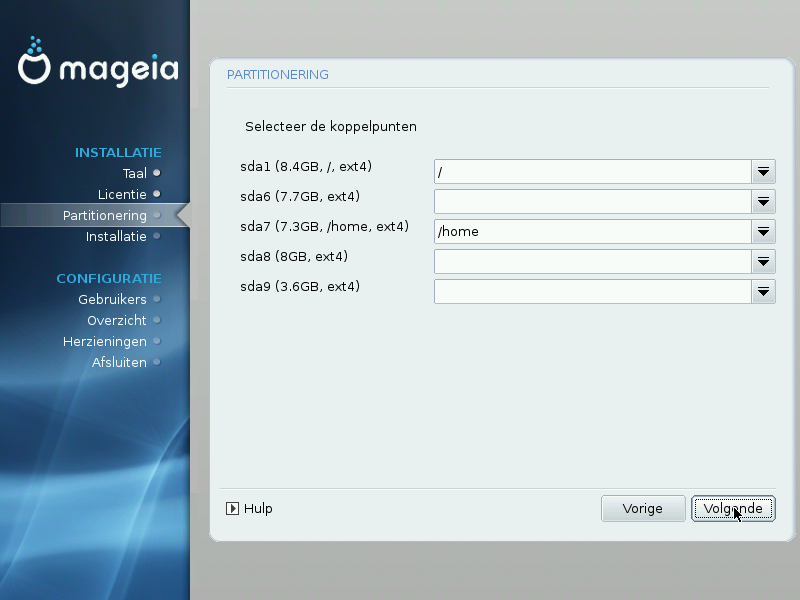800x600 pixels.
Task: Open the sda8 mount point dropdown arrow
Action: coord(763,262)
